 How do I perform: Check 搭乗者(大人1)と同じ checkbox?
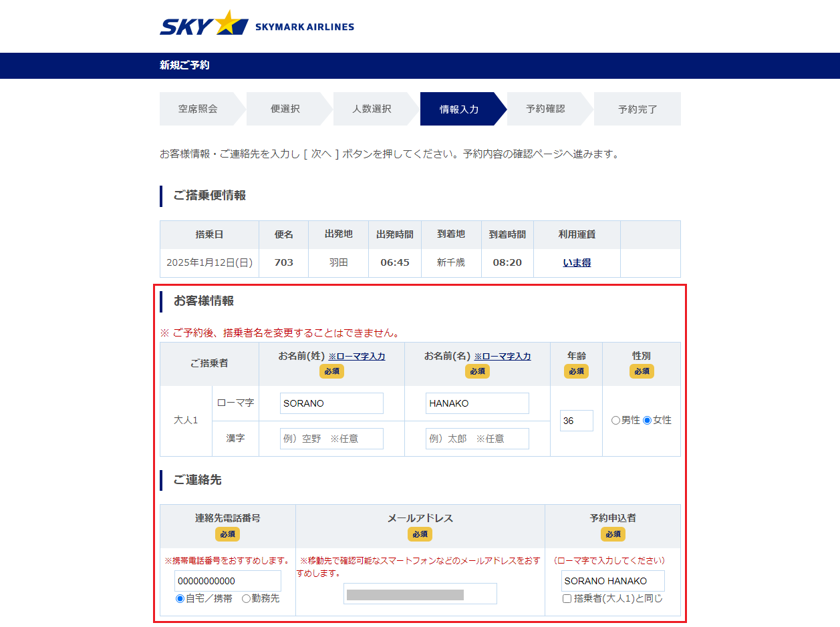[x=567, y=599]
